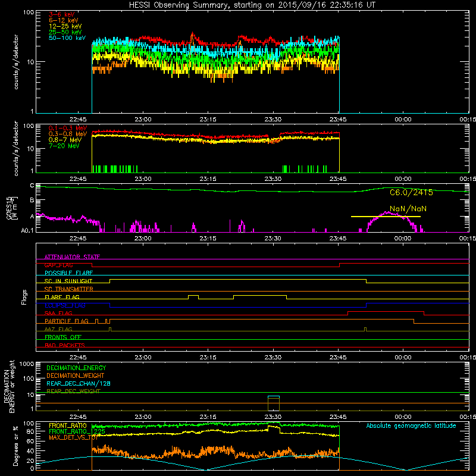
Task: Click the 0.3-0.8 MeV legend entry
Action: [68, 134]
